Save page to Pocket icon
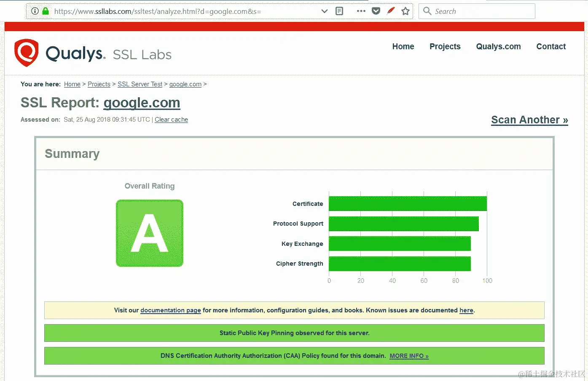The width and height of the screenshot is (588, 381). tap(376, 11)
